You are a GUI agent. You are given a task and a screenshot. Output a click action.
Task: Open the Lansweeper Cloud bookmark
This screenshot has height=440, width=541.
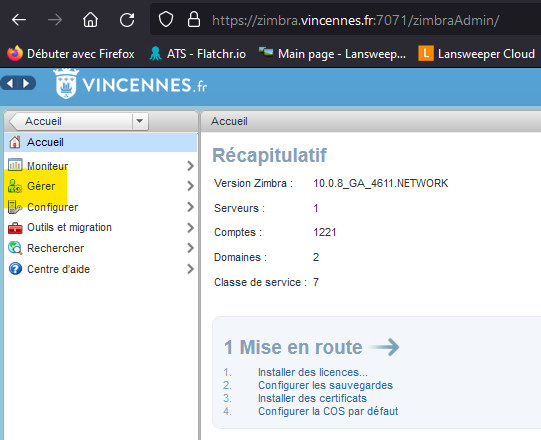[x=476, y=54]
